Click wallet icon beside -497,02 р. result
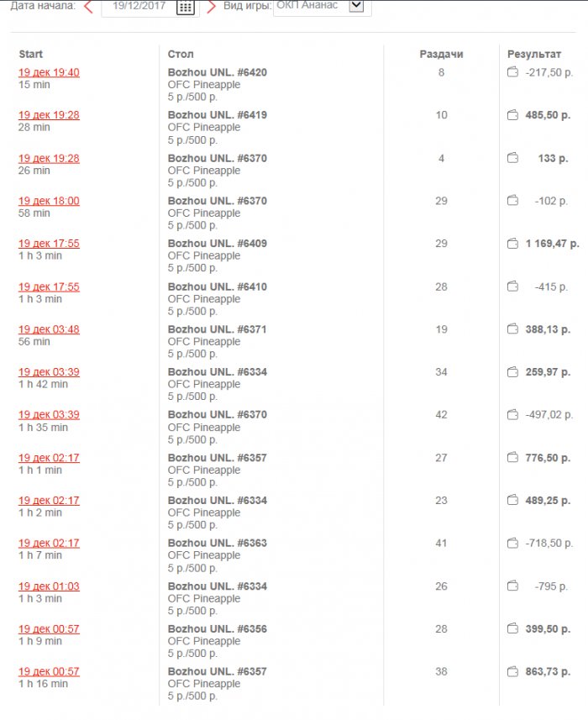This screenshot has width=588, height=720. pos(512,415)
